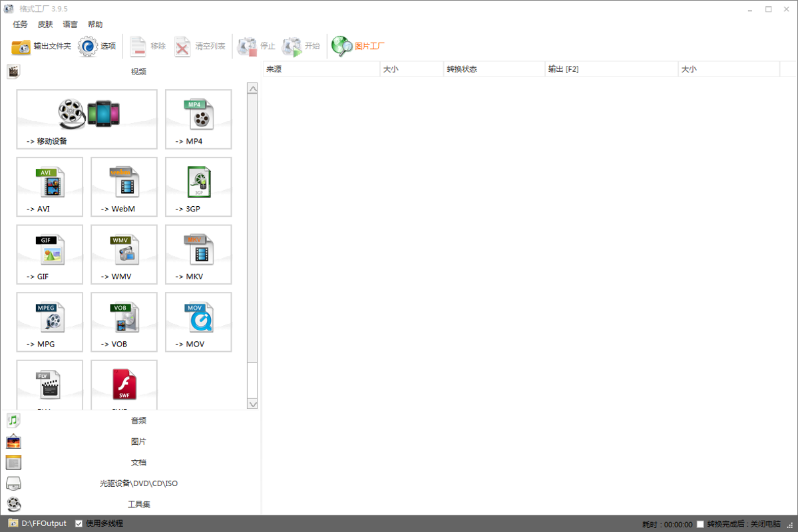
Task: Click the 停止 button
Action: [256, 47]
